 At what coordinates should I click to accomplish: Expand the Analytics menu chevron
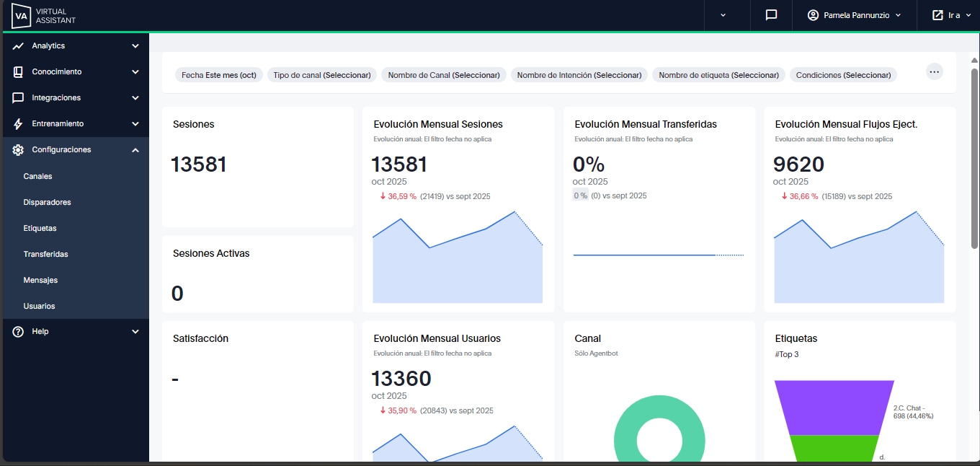click(135, 46)
